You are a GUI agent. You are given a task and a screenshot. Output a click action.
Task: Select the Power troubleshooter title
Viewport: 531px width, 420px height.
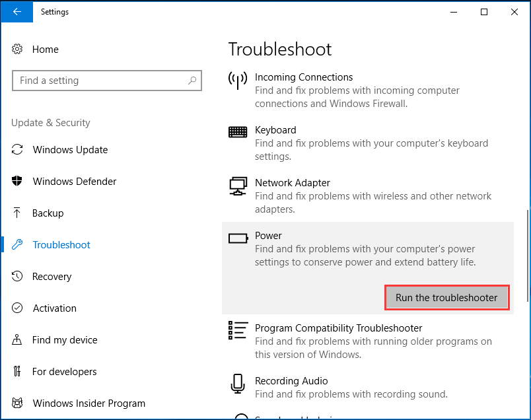(x=268, y=236)
